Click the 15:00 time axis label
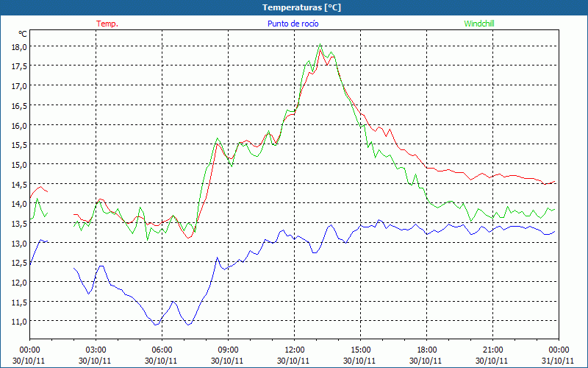The image size is (588, 368). (360, 350)
